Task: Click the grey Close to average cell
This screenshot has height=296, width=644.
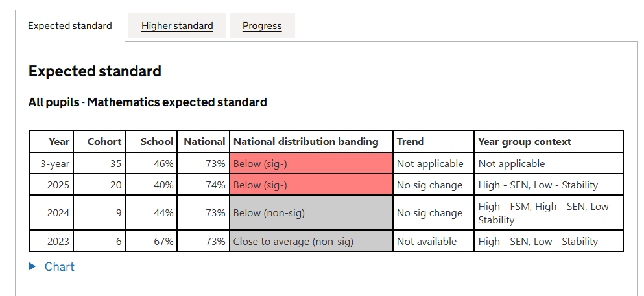Action: coord(311,242)
